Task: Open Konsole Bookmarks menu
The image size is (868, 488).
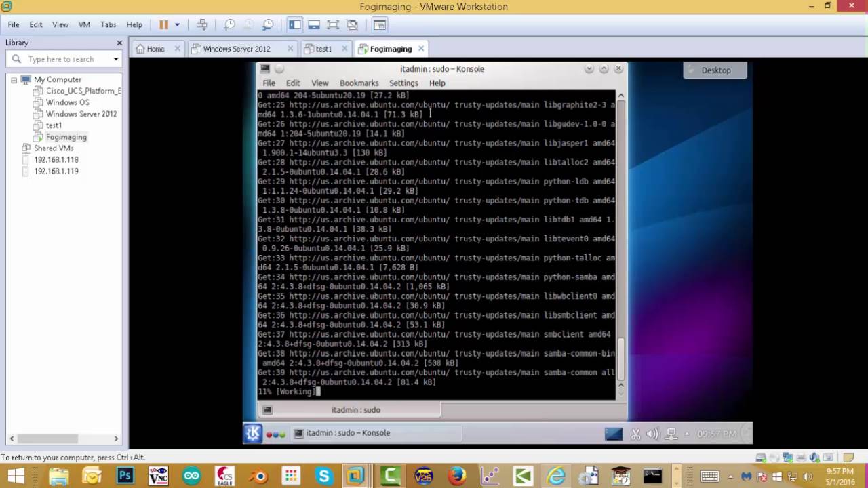Action: pyautogui.click(x=359, y=83)
